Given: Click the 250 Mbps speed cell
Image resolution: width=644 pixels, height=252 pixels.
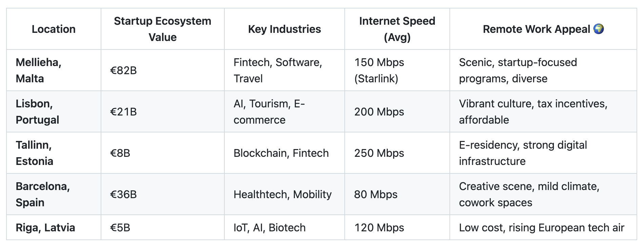Looking at the screenshot, I should point(397,153).
